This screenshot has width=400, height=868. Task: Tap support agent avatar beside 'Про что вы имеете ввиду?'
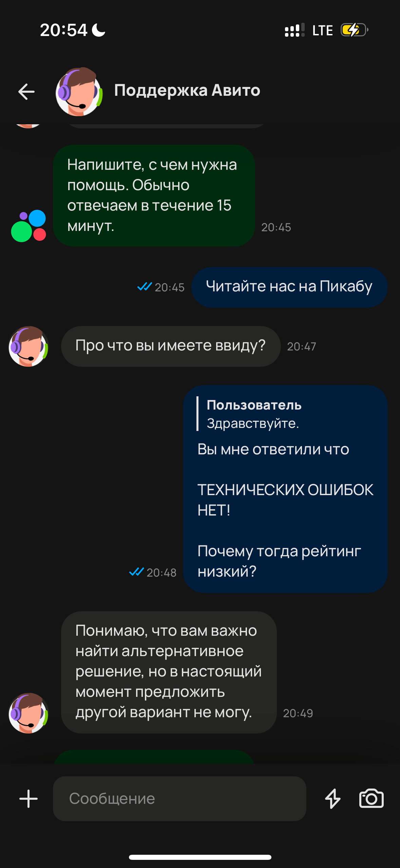click(x=28, y=346)
